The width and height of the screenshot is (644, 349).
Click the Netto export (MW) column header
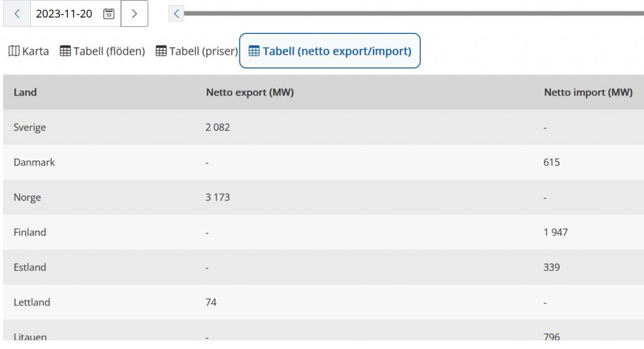[x=250, y=92]
